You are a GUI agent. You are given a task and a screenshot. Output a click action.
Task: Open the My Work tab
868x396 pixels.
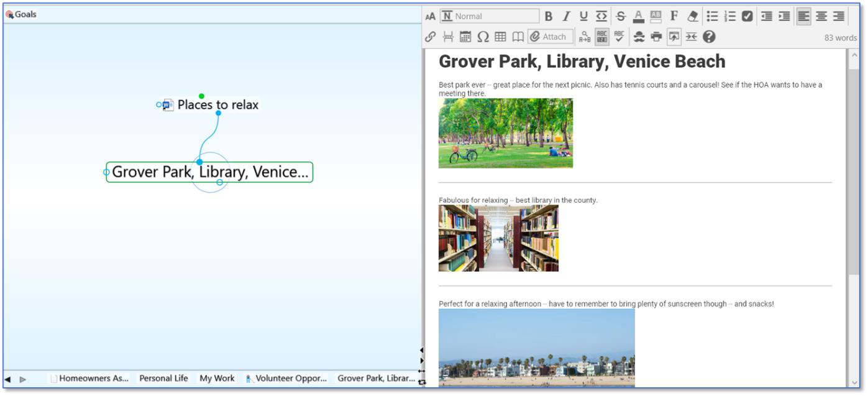coord(217,378)
